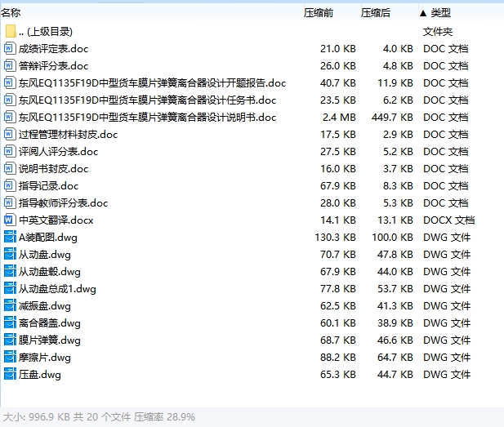Screen dimensions: 504x427
Task: Click Word icon beside 离合器设计说明书.doc
Action: [10, 118]
